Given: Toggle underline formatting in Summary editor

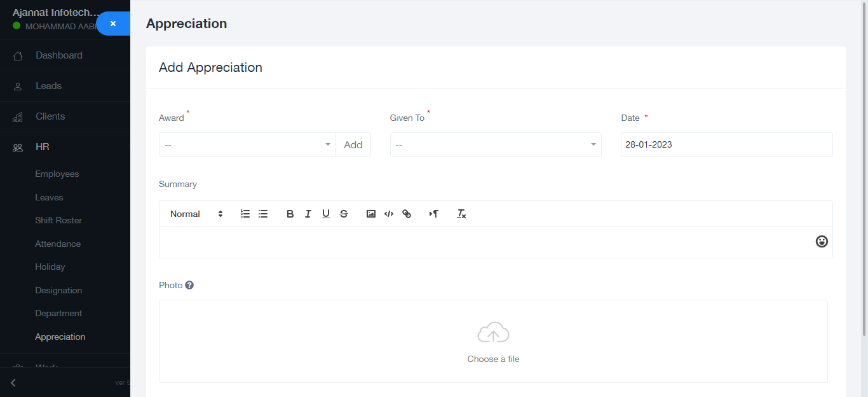Looking at the screenshot, I should (325, 214).
